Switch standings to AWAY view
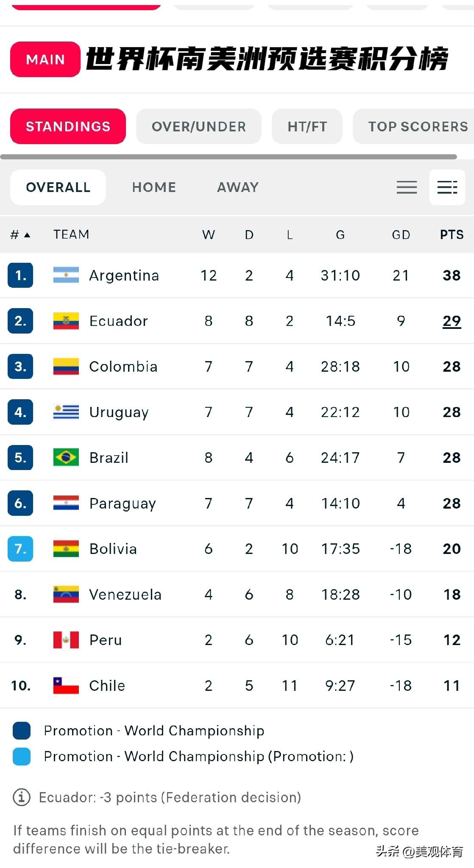The height and width of the screenshot is (868, 474). click(x=238, y=187)
